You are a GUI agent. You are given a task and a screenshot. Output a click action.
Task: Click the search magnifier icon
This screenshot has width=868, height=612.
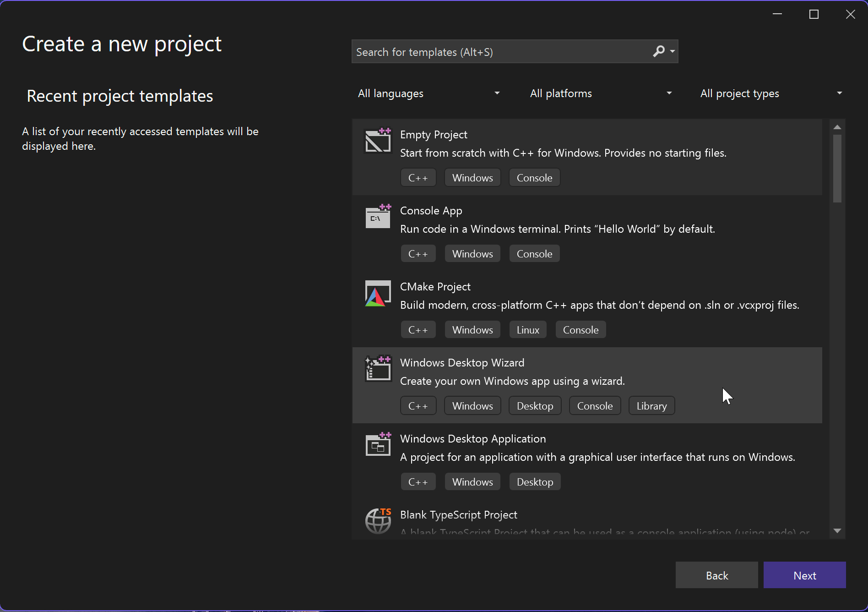659,51
